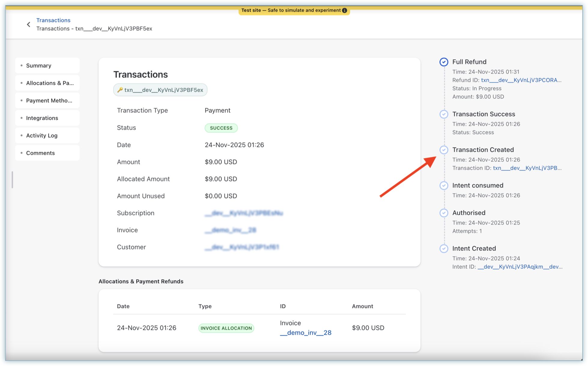Click the Authorised timeline check icon
This screenshot has width=588, height=366.
pos(444,213)
